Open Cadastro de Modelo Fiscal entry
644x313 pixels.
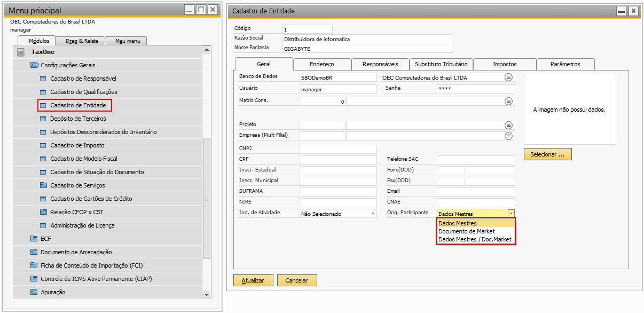click(x=84, y=159)
